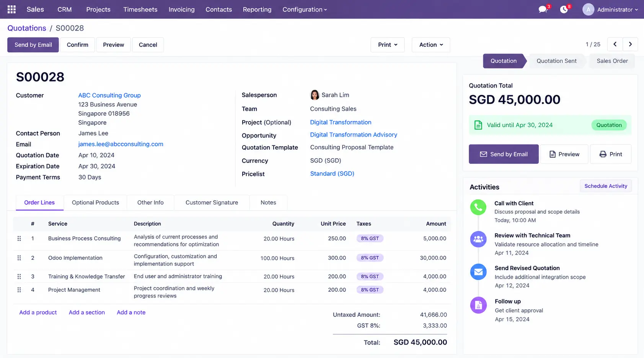Switch to Optional Products tab
644x358 pixels.
click(x=95, y=203)
